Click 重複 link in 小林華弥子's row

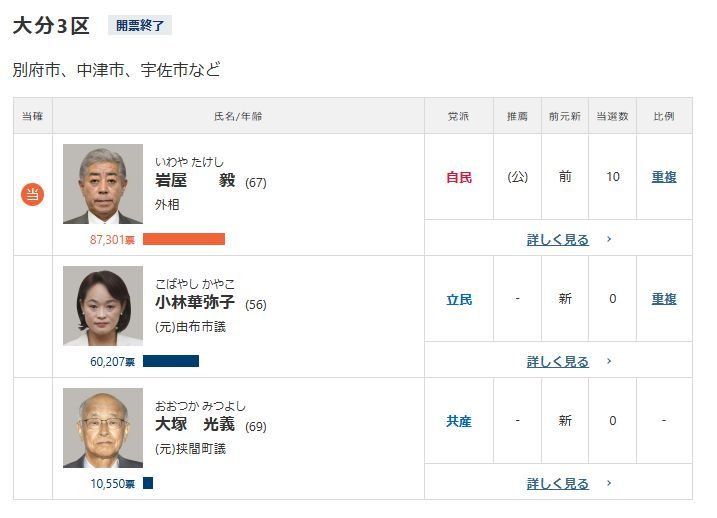click(664, 299)
